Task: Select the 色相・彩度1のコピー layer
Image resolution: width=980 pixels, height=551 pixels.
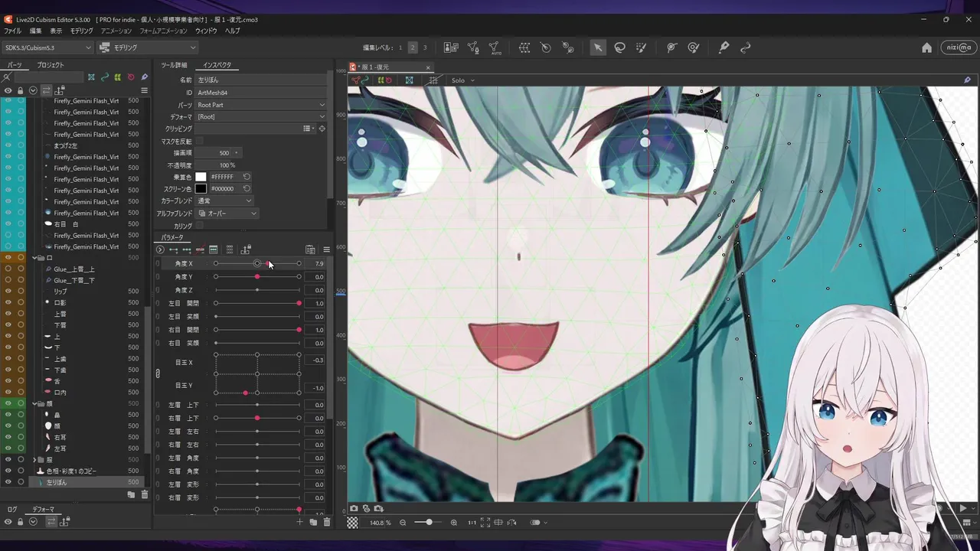Action: point(71,471)
